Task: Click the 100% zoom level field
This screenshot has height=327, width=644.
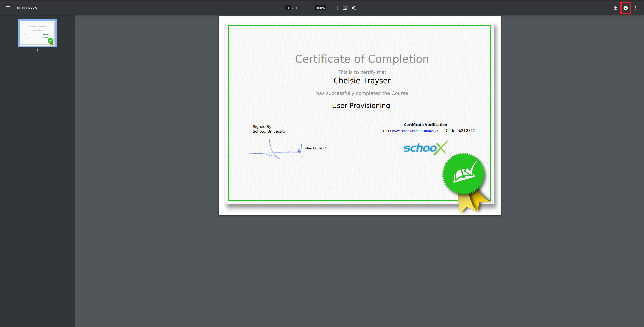Action: (320, 8)
